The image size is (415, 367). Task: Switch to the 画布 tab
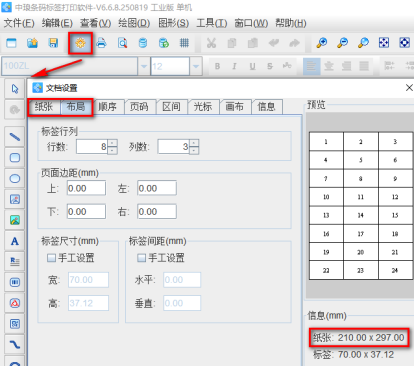tap(235, 107)
